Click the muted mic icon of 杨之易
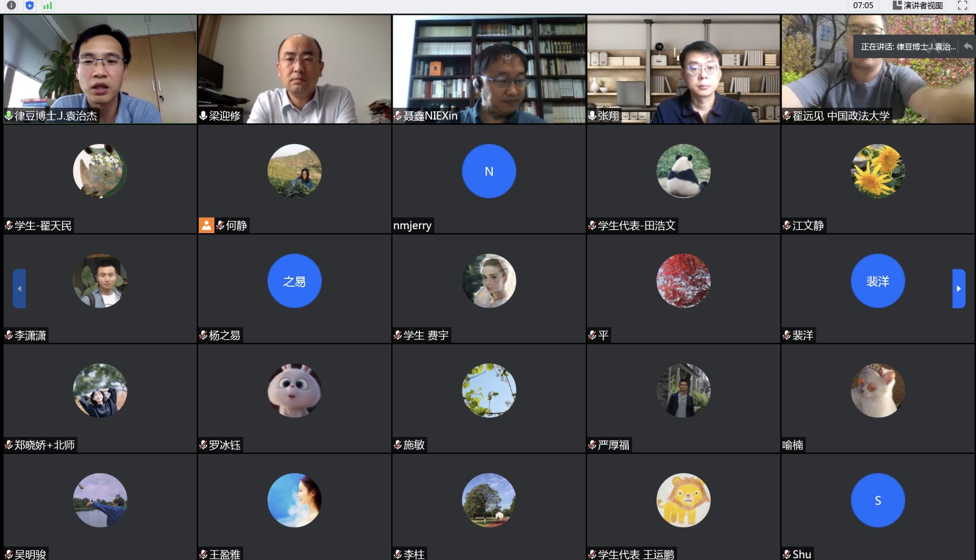 coord(203,335)
